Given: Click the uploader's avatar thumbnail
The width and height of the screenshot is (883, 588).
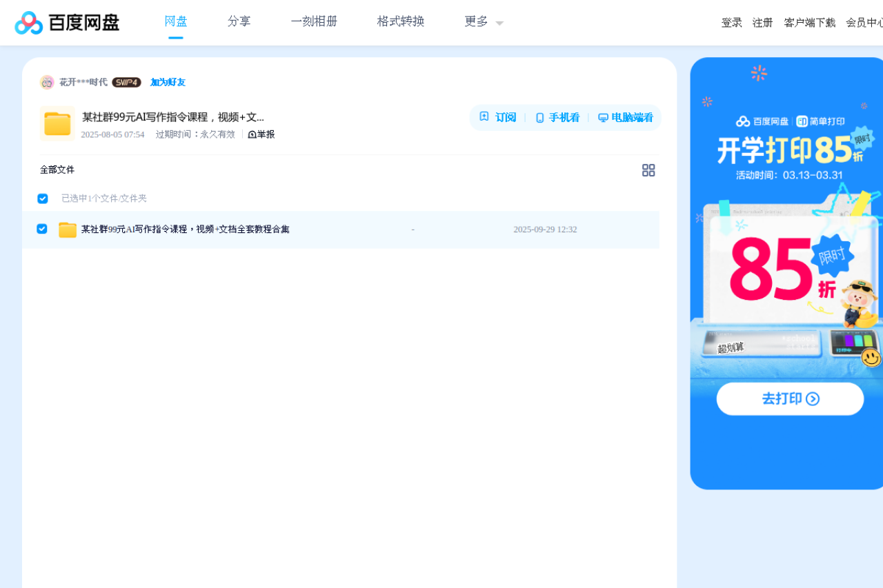Looking at the screenshot, I should [x=47, y=81].
